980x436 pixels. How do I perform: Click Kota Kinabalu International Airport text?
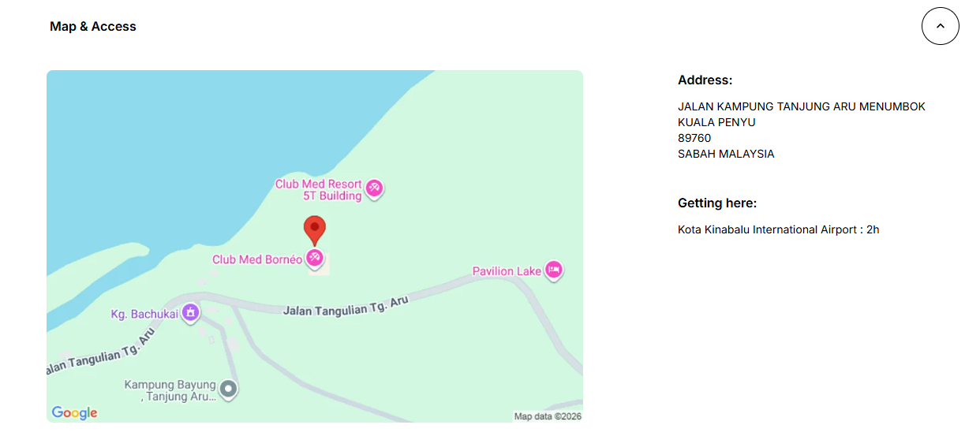point(768,229)
